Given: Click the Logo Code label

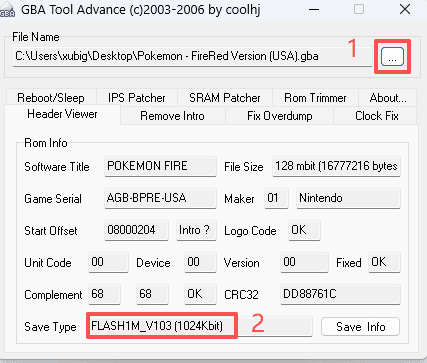Looking at the screenshot, I should click(250, 231).
